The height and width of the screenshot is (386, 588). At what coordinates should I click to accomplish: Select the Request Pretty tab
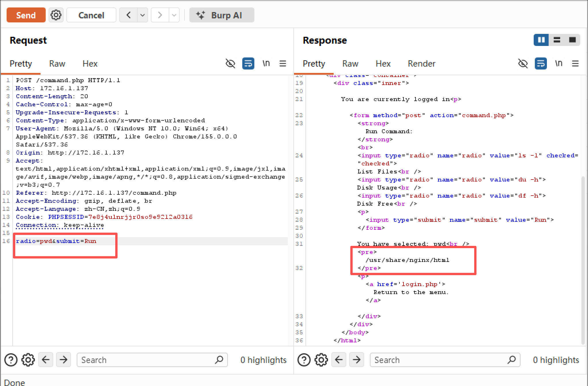point(21,63)
